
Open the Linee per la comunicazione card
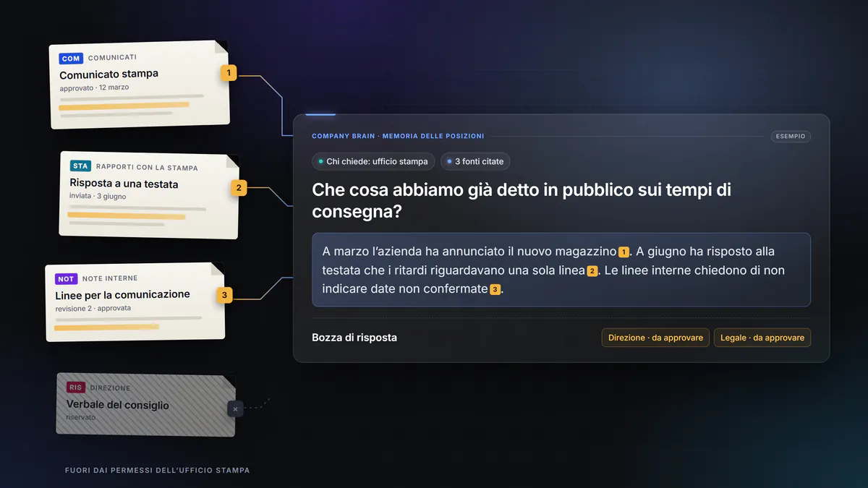point(135,302)
